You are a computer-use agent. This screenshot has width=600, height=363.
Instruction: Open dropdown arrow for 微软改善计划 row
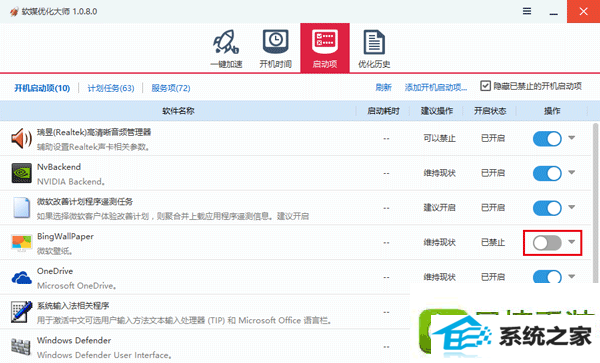[x=572, y=207]
